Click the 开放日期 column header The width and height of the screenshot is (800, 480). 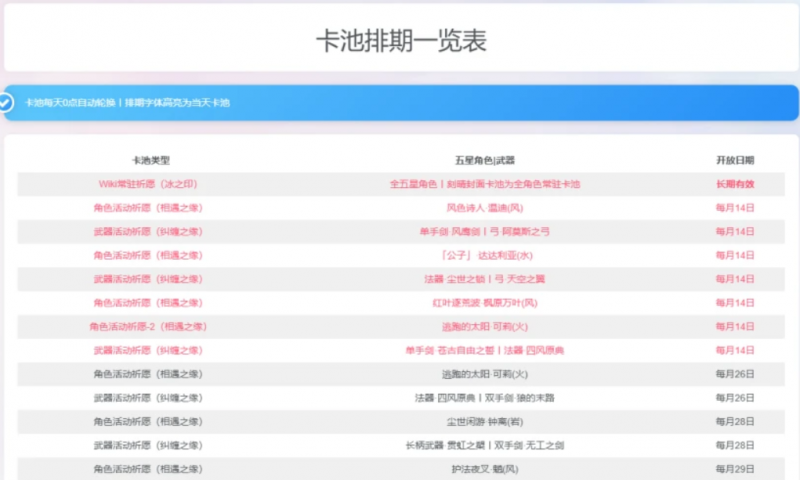tap(735, 160)
